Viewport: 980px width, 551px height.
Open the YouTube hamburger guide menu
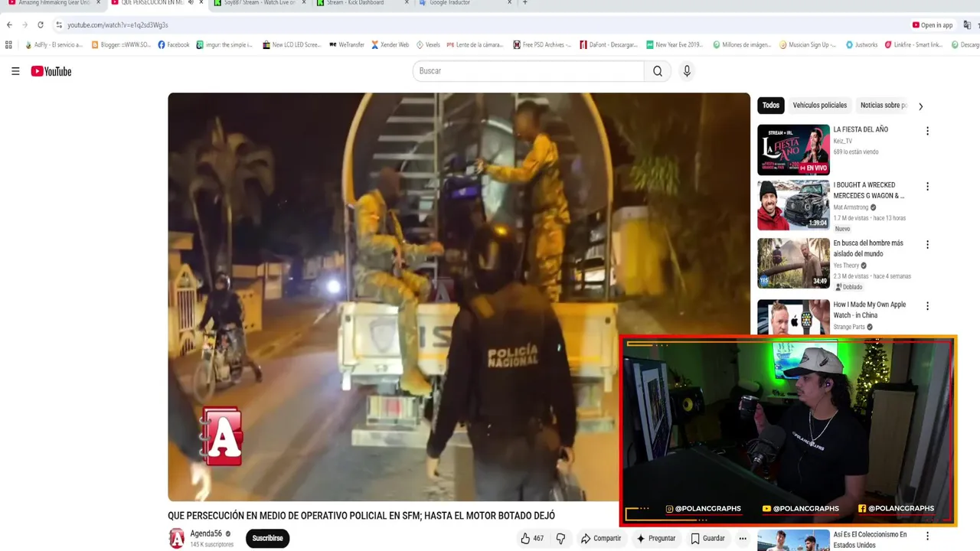[15, 71]
